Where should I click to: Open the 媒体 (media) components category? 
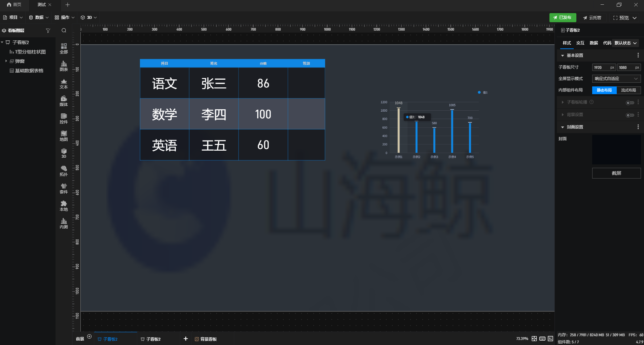coord(64,101)
